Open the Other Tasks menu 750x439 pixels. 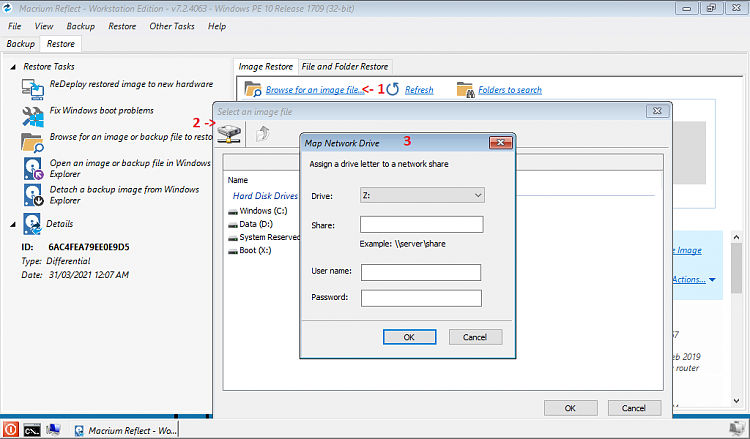pos(172,26)
